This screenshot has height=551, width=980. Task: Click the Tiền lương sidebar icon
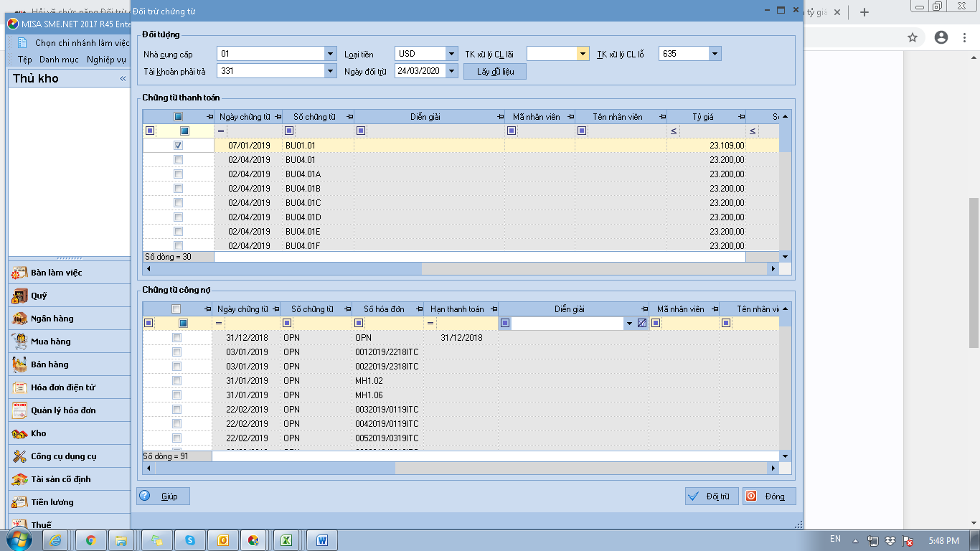pos(19,502)
